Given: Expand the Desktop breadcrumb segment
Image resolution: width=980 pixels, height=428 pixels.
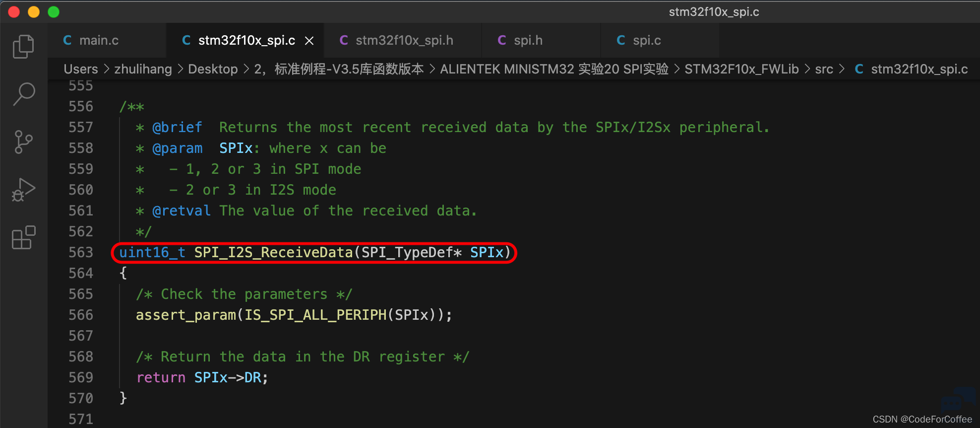Looking at the screenshot, I should tap(213, 69).
